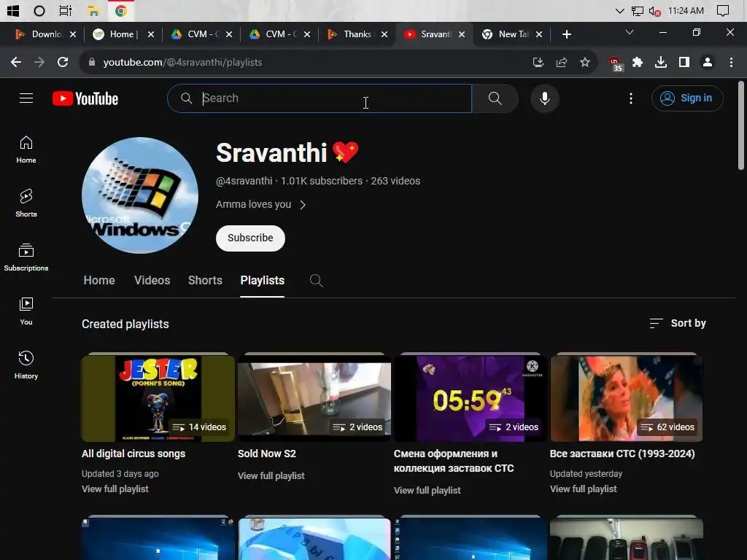The height and width of the screenshot is (560, 747).
Task: View site information lock icon
Action: [92, 63]
